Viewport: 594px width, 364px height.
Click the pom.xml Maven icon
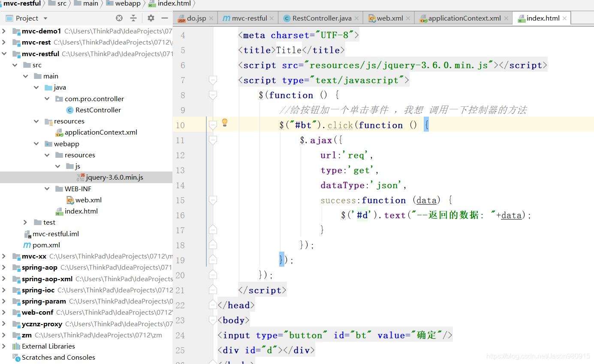[x=27, y=245]
